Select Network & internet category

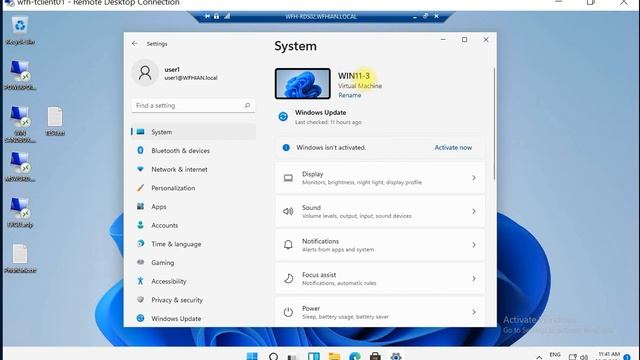pos(193,169)
